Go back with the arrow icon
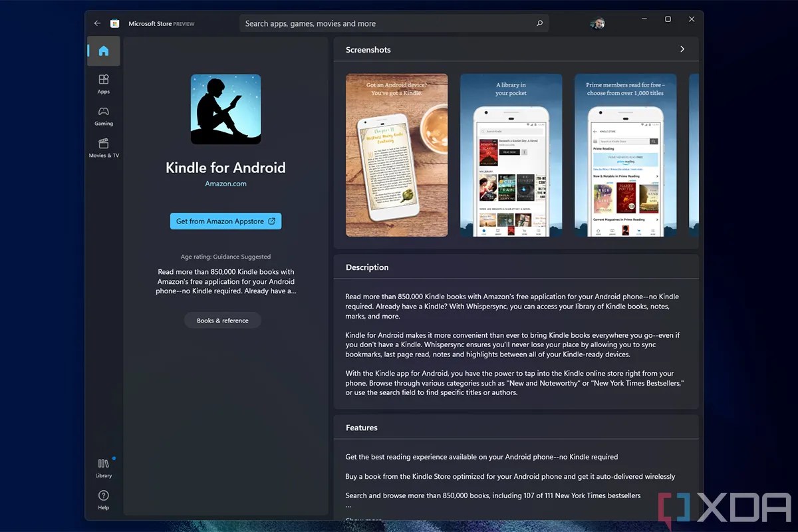Screen dimensions: 798x532 (97, 23)
